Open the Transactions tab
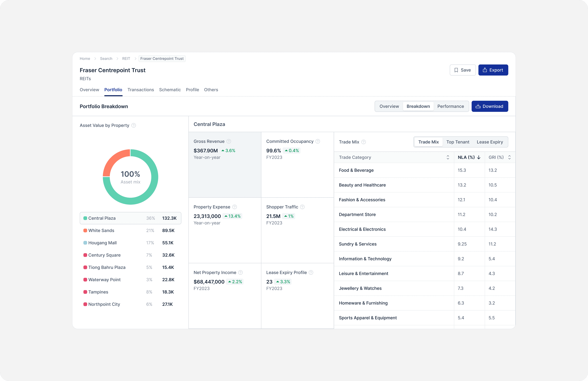The image size is (588, 381). (141, 90)
